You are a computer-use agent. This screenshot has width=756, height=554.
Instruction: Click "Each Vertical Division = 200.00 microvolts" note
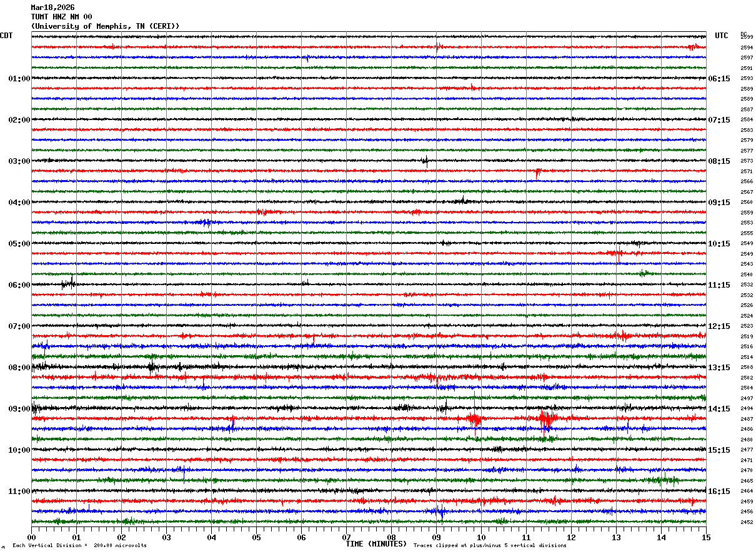[x=80, y=546]
